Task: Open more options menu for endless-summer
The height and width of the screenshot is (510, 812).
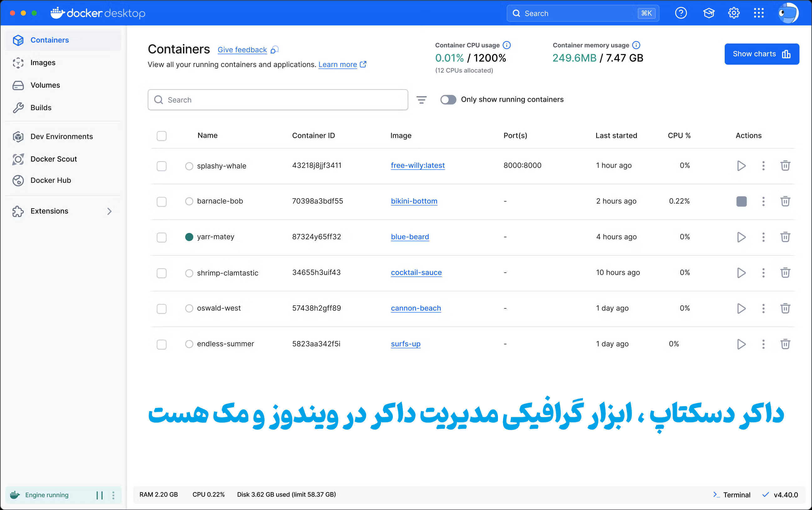Action: tap(763, 344)
